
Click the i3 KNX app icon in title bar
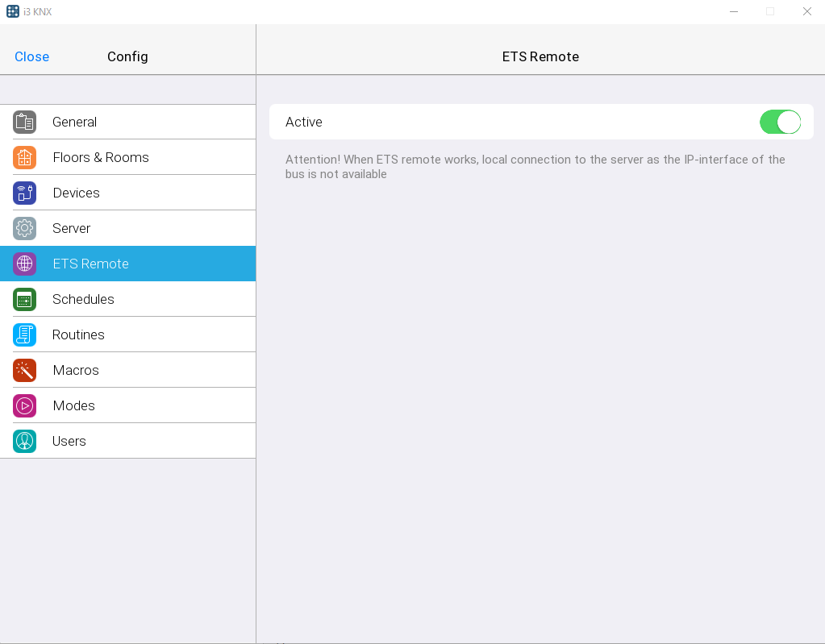(13, 11)
